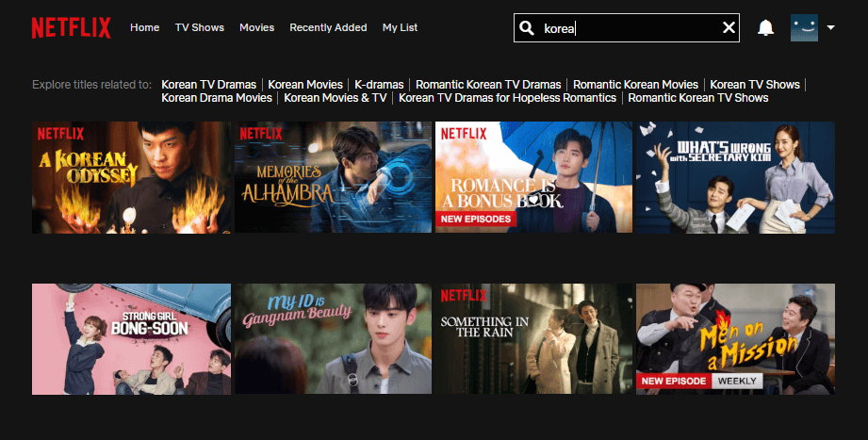Follow the Romantic Korean TV Shows link
868x440 pixels.
698,98
